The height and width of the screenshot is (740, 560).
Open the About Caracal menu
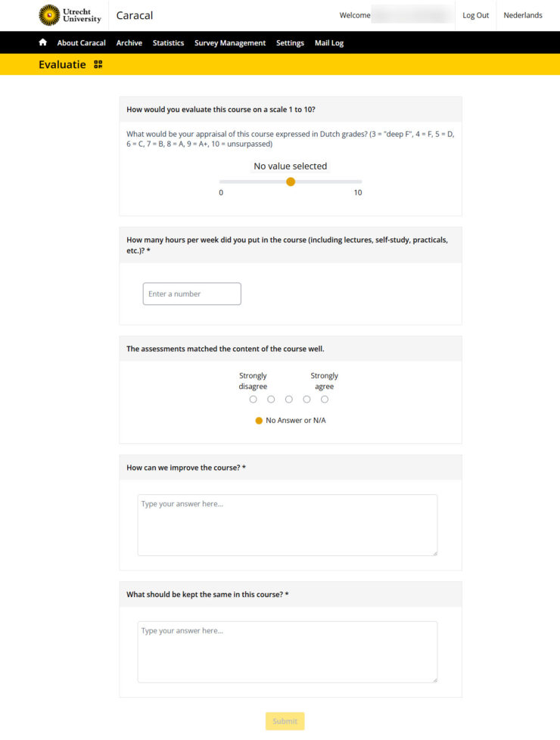(x=81, y=43)
